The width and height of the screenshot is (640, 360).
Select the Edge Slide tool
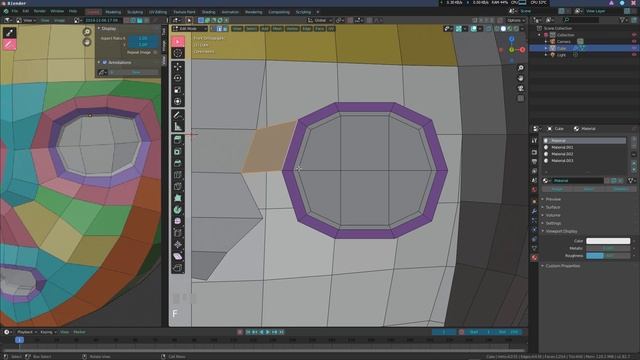178,233
